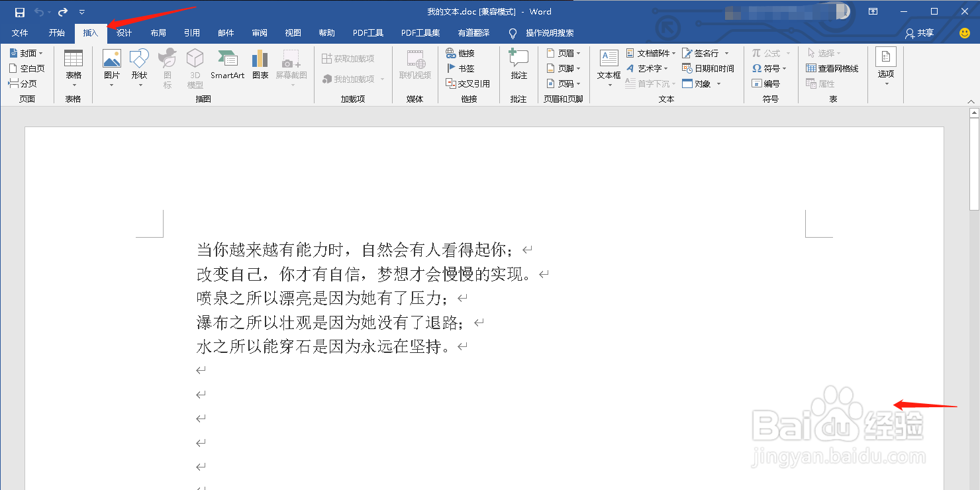Open the Ribbon Display Options icon
Image resolution: width=980 pixels, height=490 pixels.
873,12
